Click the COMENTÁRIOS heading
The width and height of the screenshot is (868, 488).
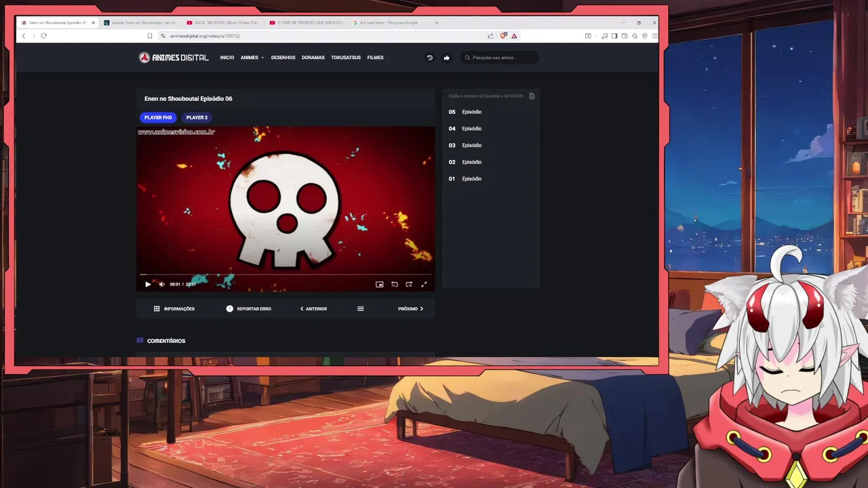click(165, 341)
